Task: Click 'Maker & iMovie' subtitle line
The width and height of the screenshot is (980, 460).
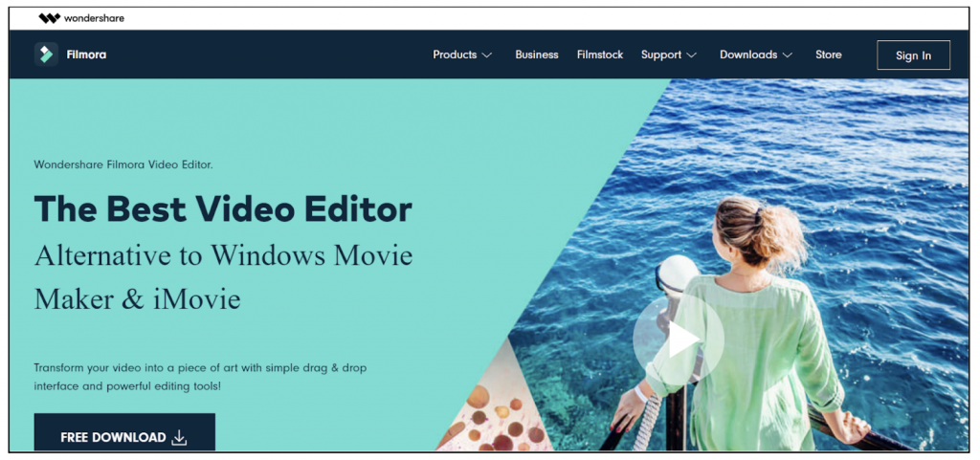Action: [x=138, y=299]
